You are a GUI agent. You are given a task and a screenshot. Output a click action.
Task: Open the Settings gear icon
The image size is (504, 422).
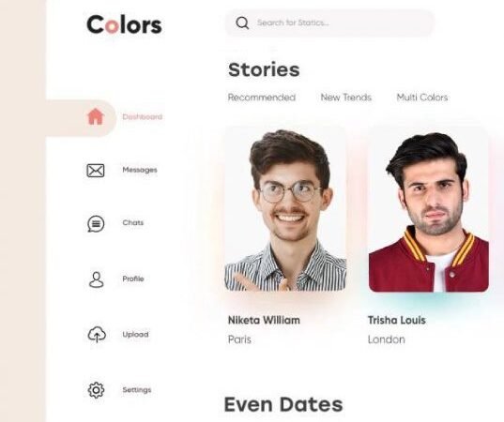pos(96,390)
